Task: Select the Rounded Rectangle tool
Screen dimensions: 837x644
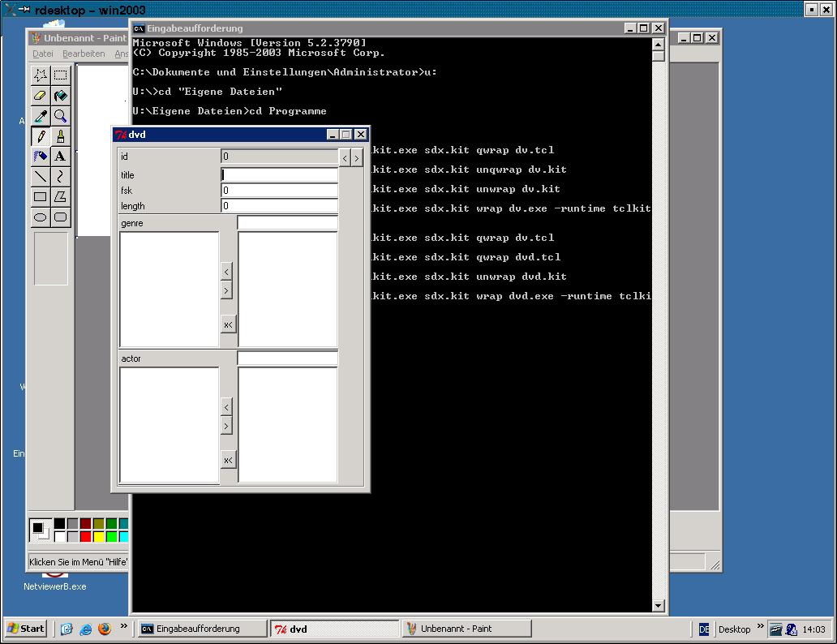Action: 60,217
